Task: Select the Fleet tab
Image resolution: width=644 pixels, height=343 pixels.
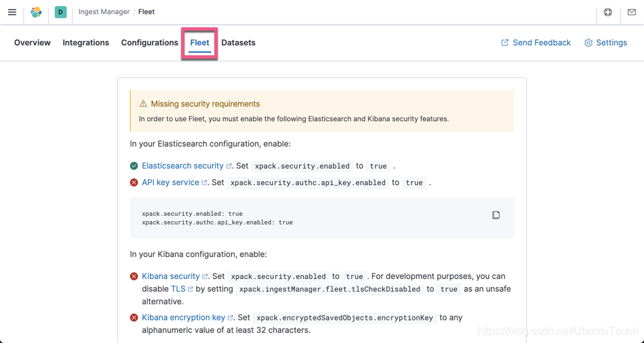Action: (200, 43)
